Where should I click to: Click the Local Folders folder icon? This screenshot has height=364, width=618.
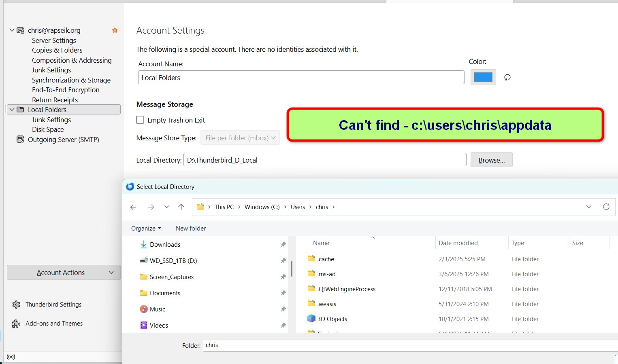click(x=20, y=110)
